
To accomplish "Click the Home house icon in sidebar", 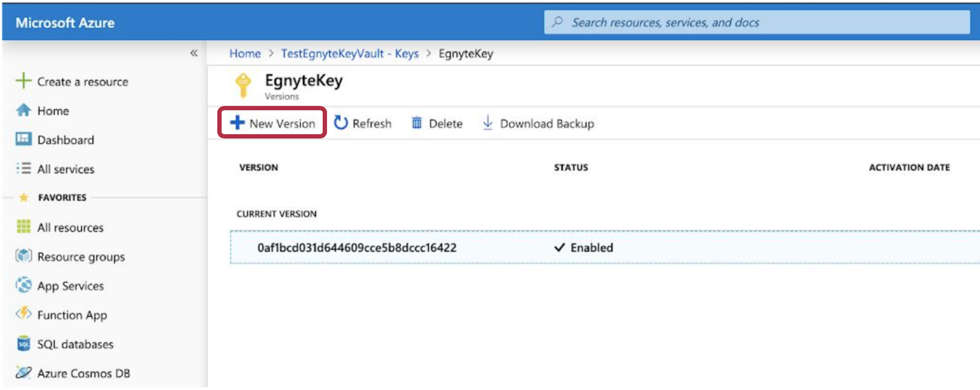I will 23,110.
